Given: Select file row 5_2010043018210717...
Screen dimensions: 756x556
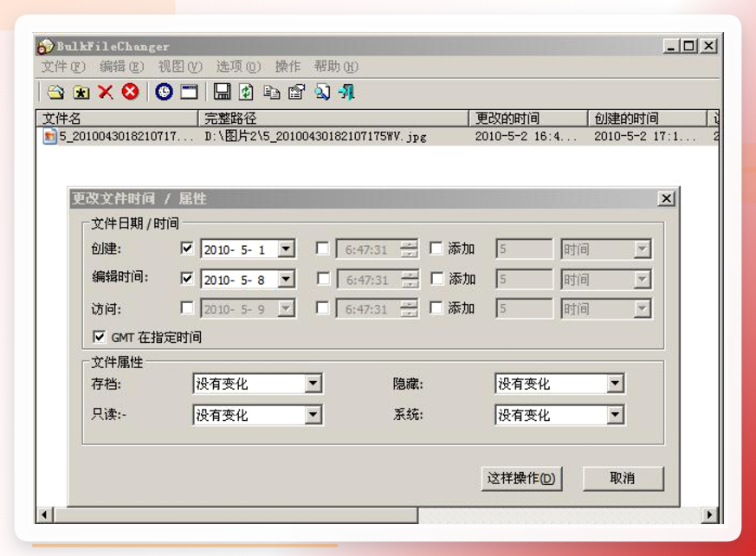Looking at the screenshot, I should (x=126, y=137).
